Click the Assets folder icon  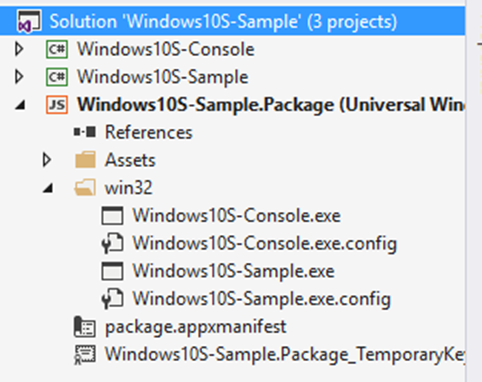coord(85,160)
